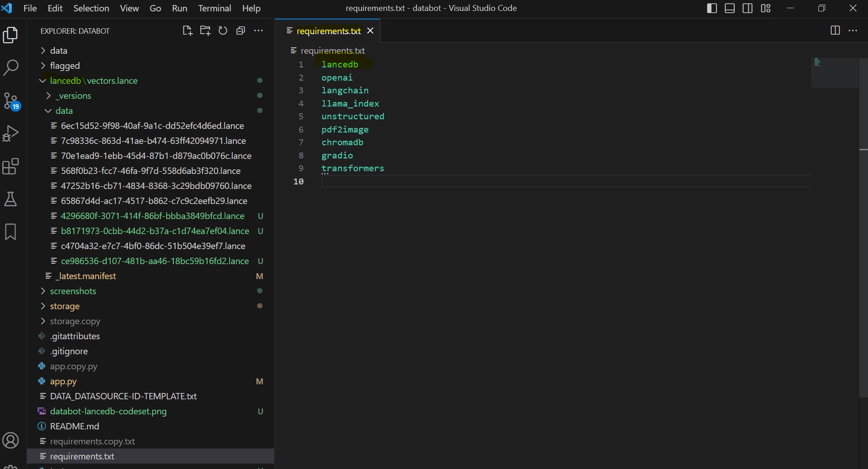Open the File menu

point(30,8)
